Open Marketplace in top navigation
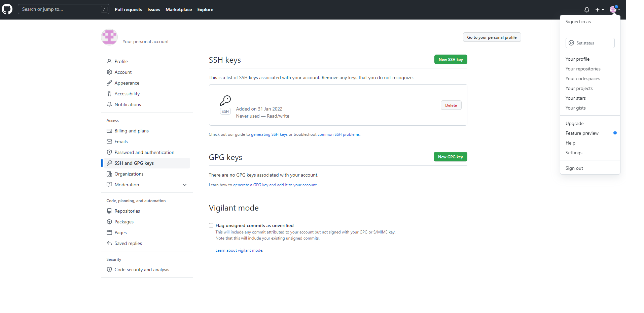The height and width of the screenshot is (313, 644). tap(179, 9)
